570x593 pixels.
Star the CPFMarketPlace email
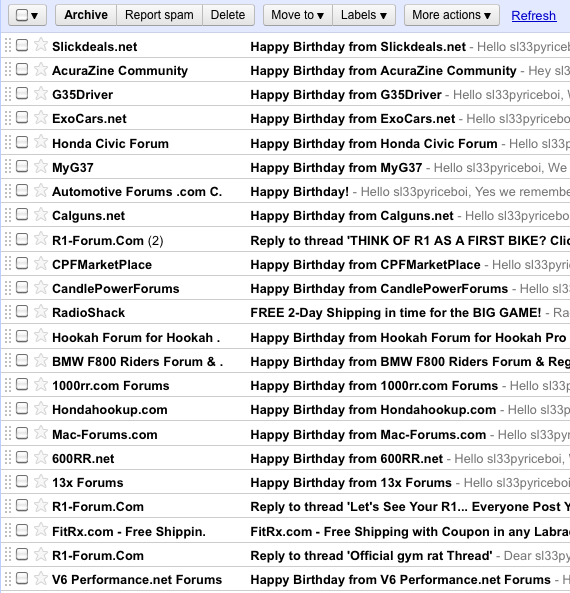point(40,263)
